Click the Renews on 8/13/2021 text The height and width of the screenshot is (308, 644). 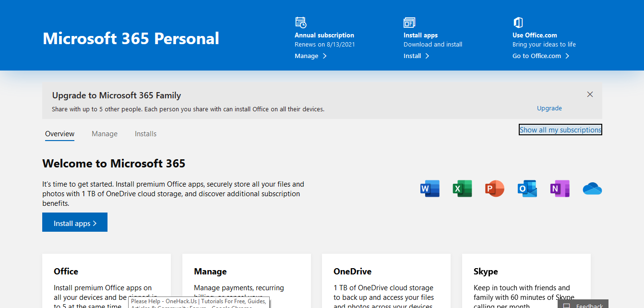tap(325, 45)
